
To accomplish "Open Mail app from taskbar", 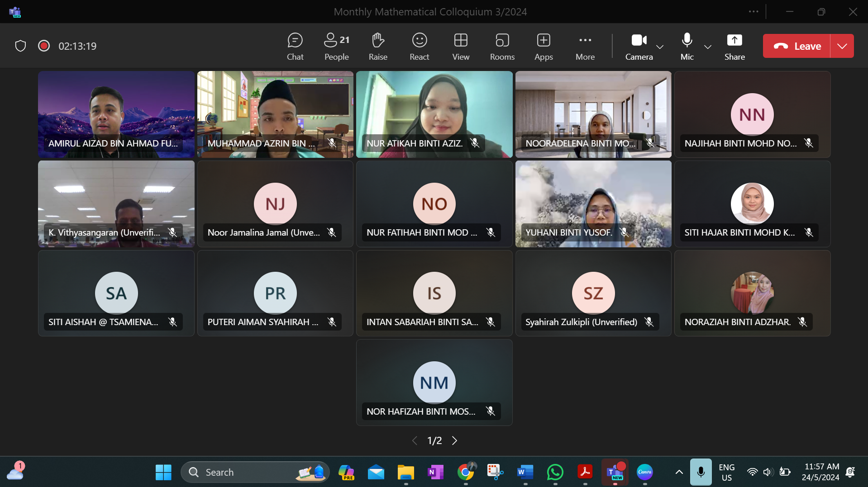I will [x=376, y=472].
